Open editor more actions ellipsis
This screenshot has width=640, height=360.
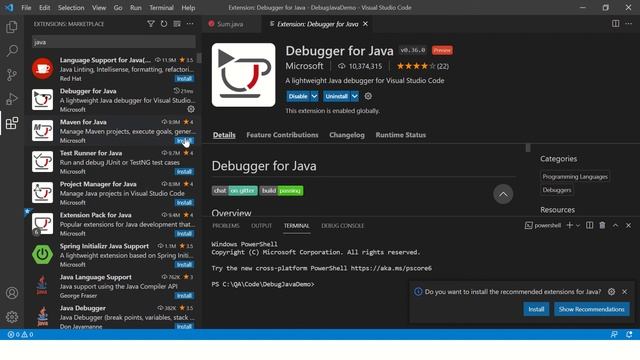click(629, 24)
